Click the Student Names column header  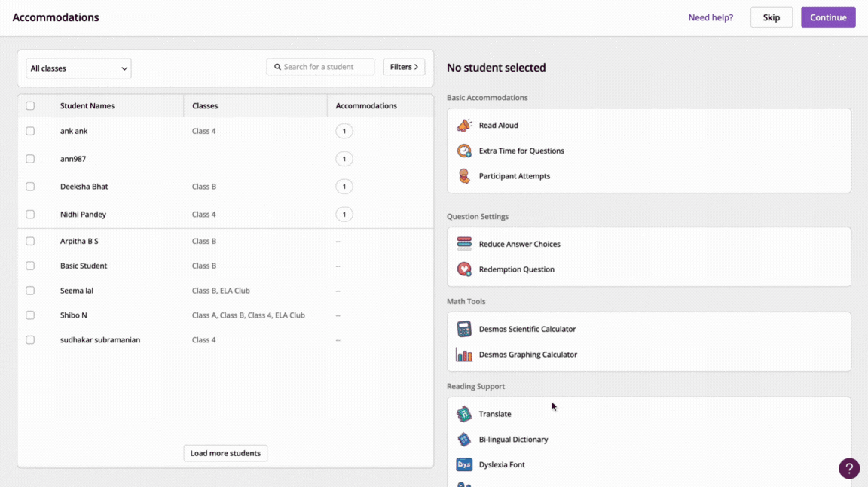(x=87, y=105)
